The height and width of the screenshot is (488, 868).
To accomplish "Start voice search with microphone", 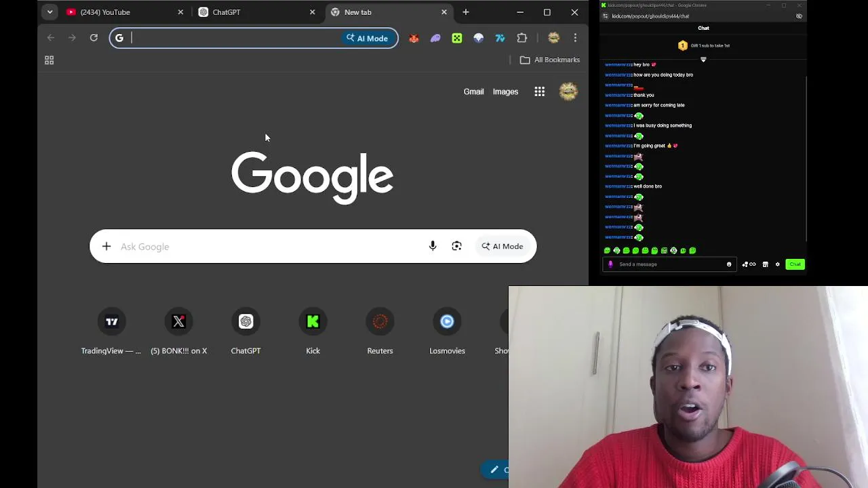I will [x=433, y=247].
